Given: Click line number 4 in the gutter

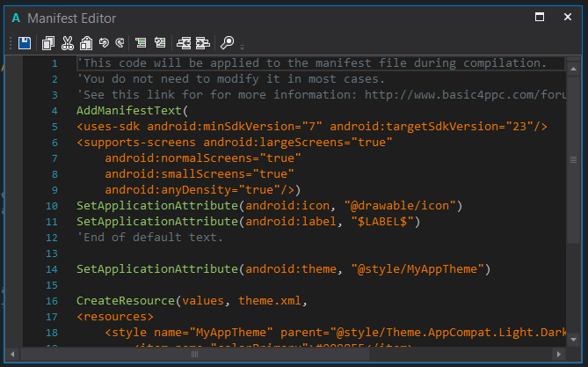Looking at the screenshot, I should pyautogui.click(x=54, y=111).
